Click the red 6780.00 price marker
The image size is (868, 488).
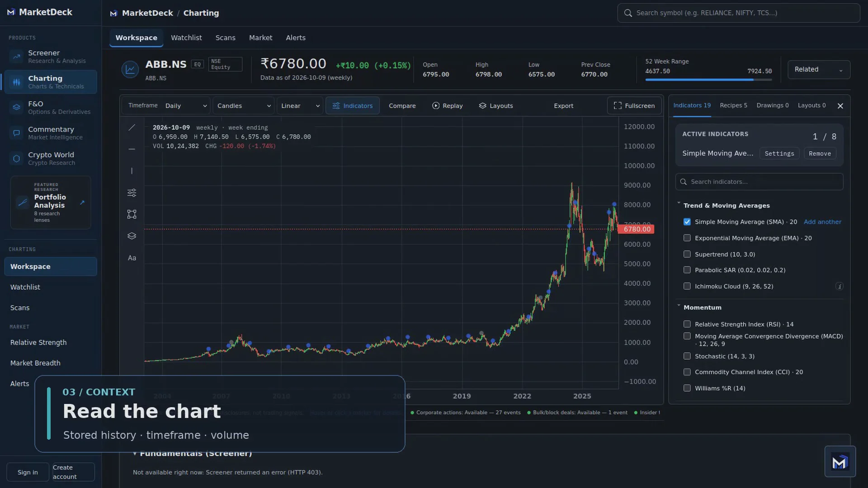(x=636, y=229)
